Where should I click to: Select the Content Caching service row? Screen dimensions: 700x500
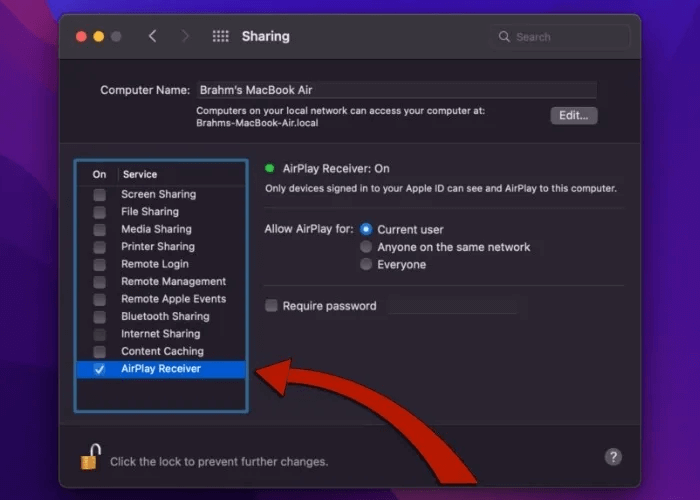(161, 351)
